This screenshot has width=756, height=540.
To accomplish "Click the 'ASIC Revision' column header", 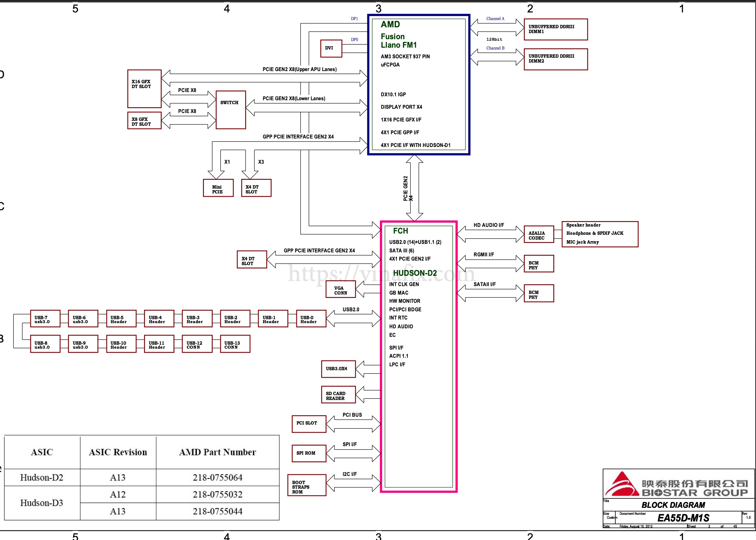I will tap(118, 452).
